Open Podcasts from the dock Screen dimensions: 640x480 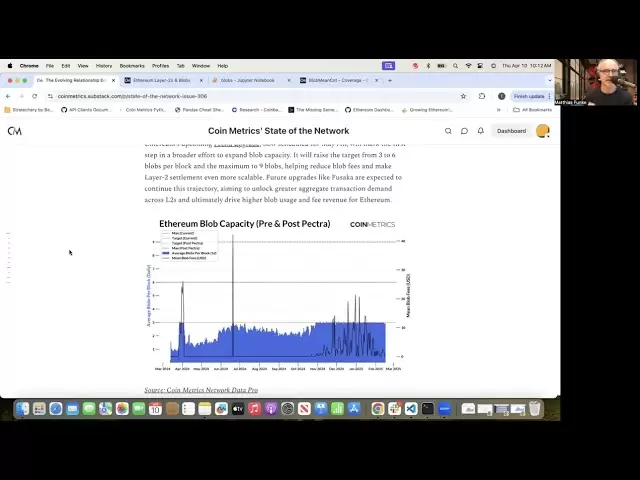271,409
